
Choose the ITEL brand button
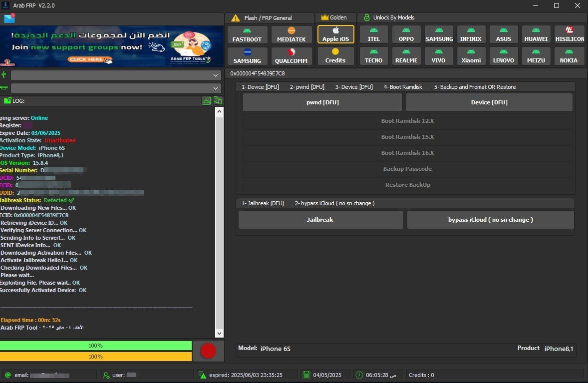tap(373, 34)
